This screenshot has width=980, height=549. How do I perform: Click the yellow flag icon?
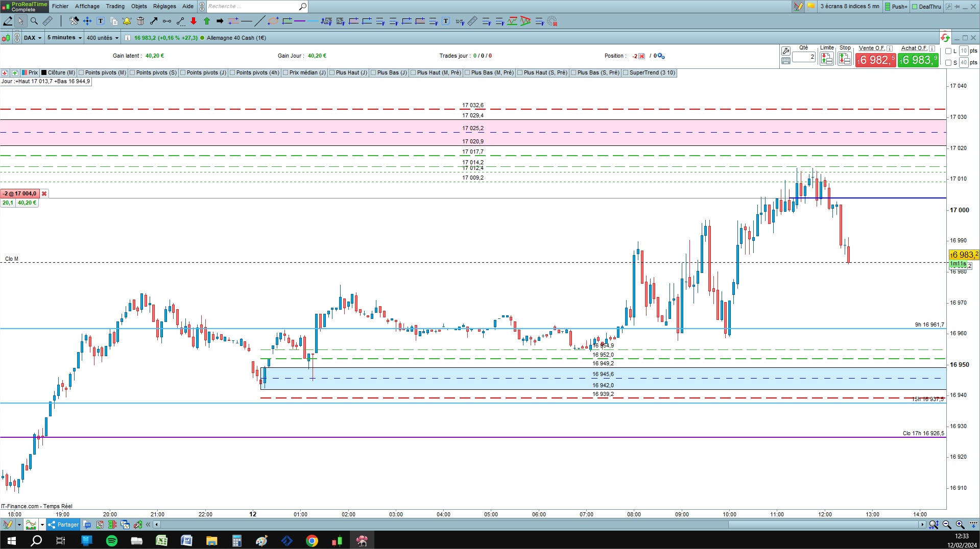coord(811,7)
